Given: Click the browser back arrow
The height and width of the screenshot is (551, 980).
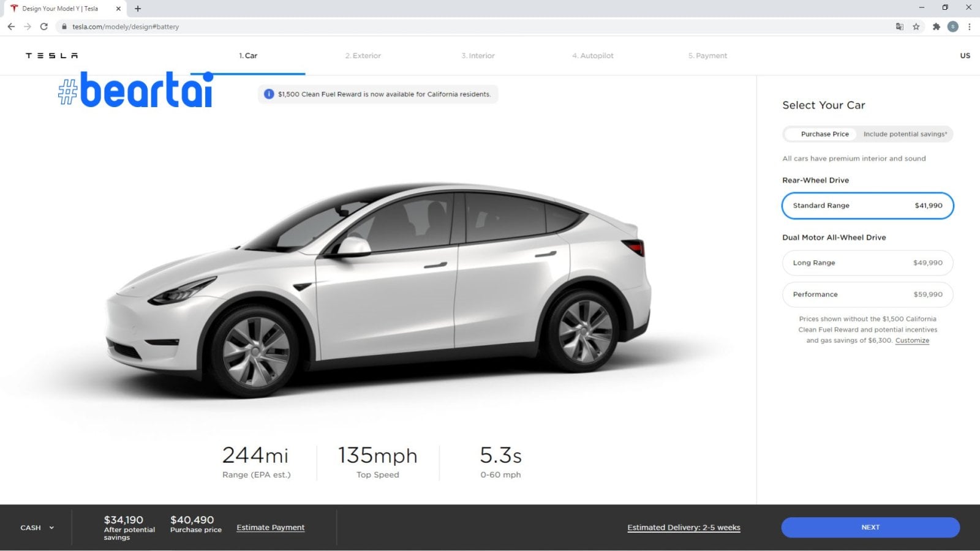Looking at the screenshot, I should click(11, 26).
